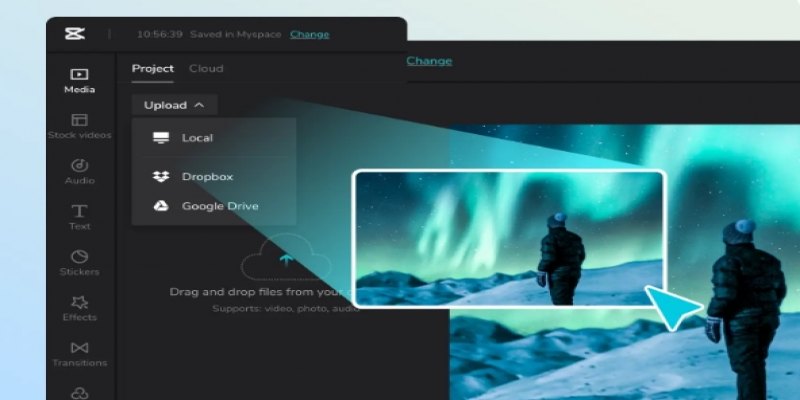Open the Stickers panel
800x400 pixels.
pyautogui.click(x=79, y=263)
